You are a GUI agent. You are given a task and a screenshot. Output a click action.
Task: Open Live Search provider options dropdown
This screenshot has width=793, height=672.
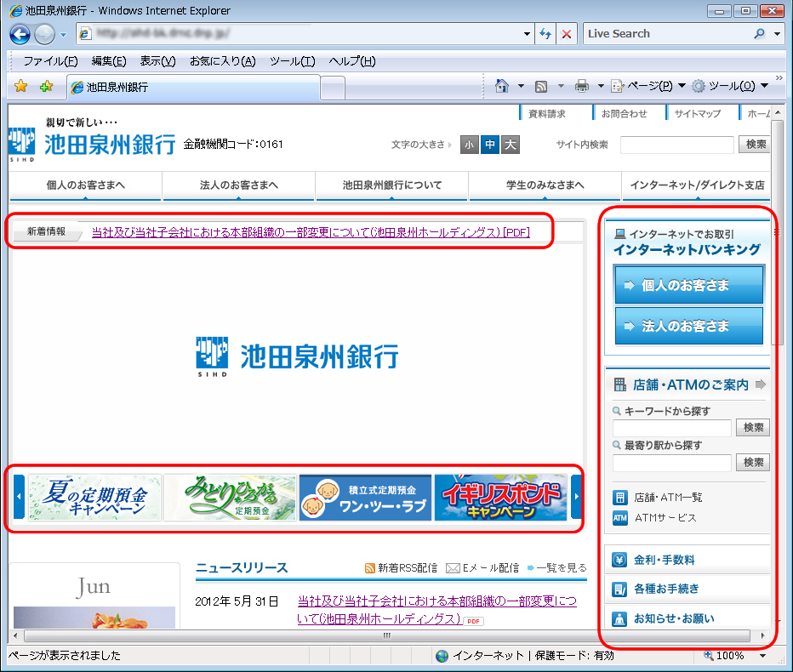[x=777, y=34]
